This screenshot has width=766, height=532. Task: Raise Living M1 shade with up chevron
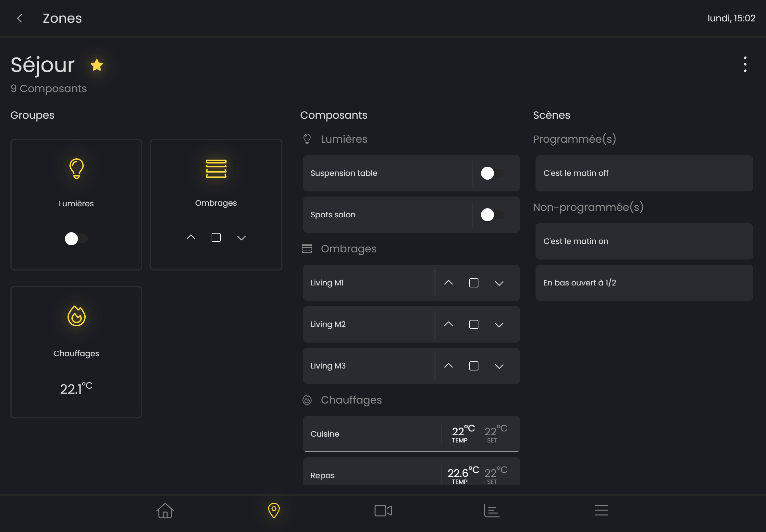(448, 283)
